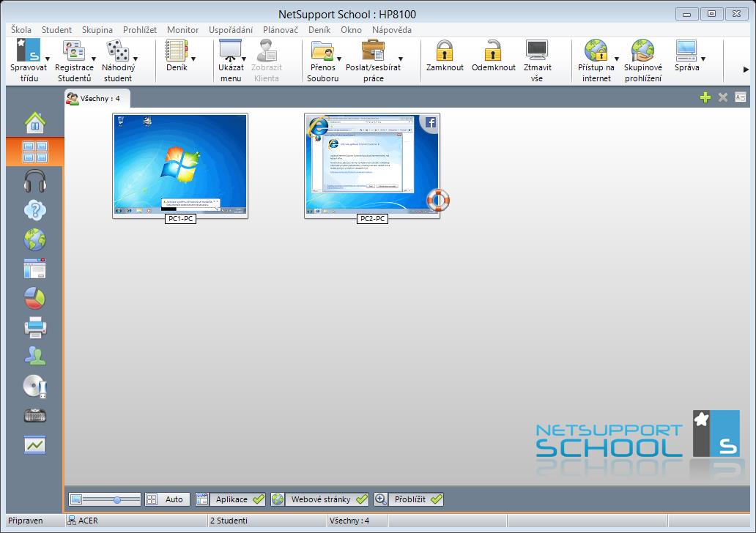The height and width of the screenshot is (533, 756).
Task: Open the Škola menu
Action: point(21,30)
